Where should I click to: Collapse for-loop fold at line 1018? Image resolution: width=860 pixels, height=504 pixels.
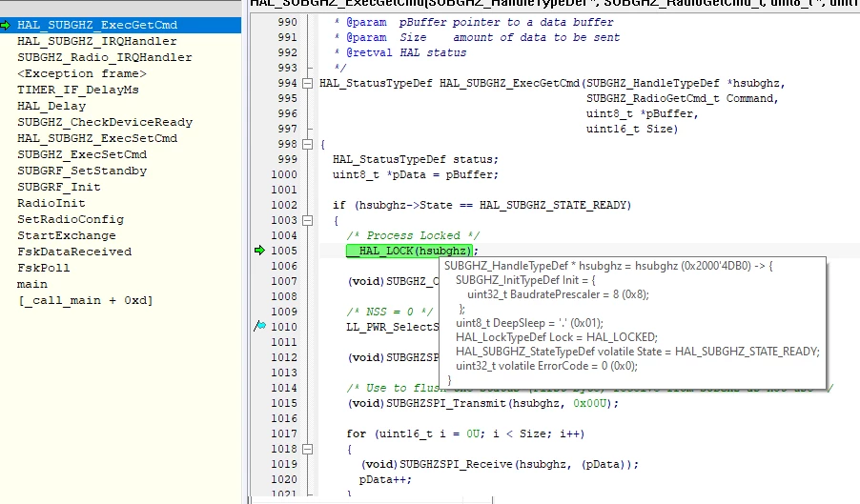click(308, 449)
